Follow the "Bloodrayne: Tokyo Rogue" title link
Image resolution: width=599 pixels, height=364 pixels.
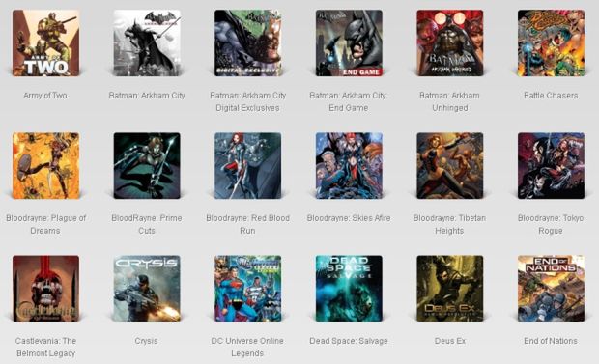pyautogui.click(x=551, y=224)
